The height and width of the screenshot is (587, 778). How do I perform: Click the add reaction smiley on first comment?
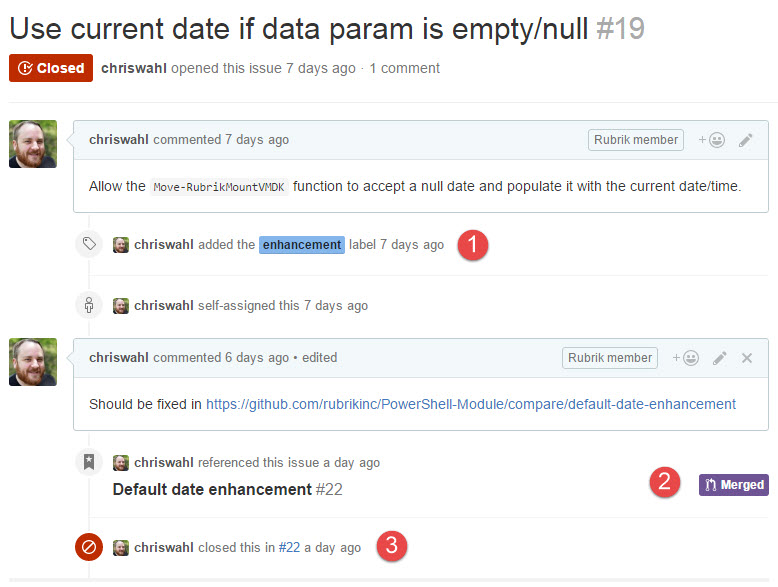[x=711, y=140]
